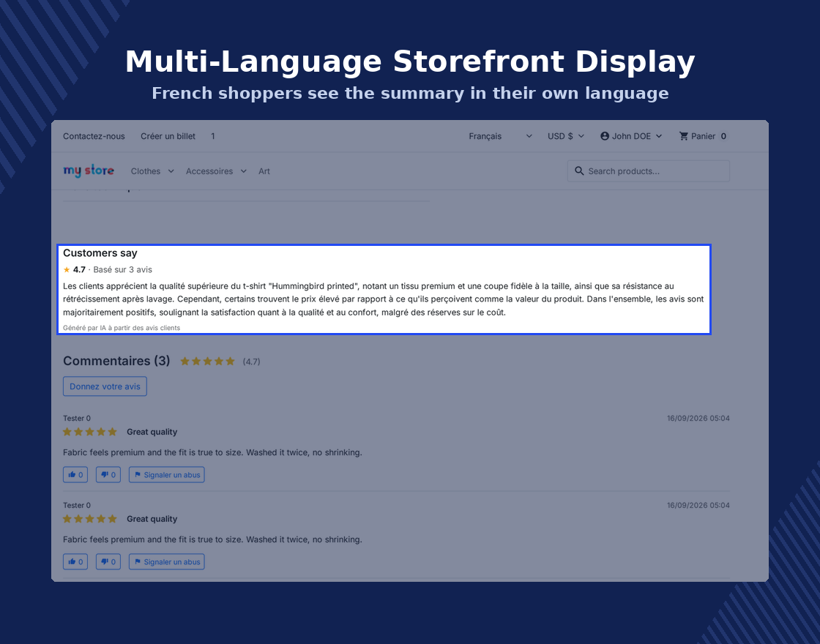Dislike the second Tester 0 review
820x644 pixels.
(x=108, y=562)
